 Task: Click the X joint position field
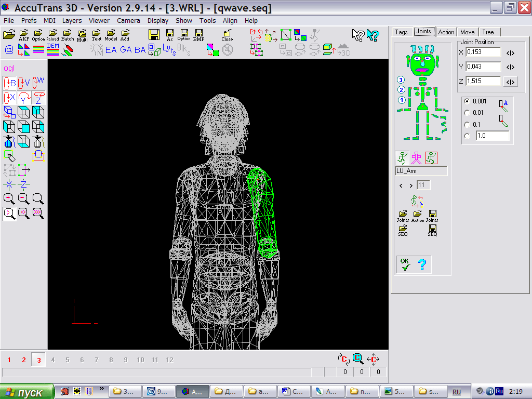click(x=483, y=52)
